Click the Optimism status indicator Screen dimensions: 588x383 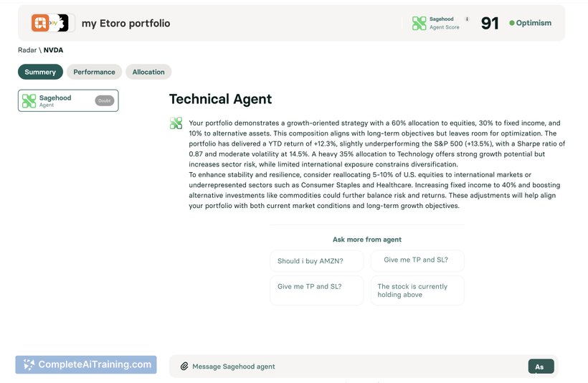pyautogui.click(x=530, y=23)
